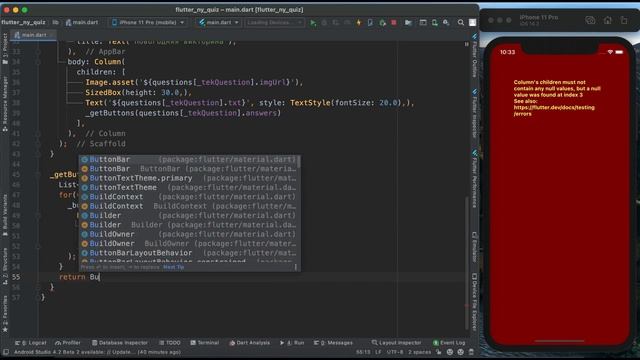Open the Event Log tab
Screen dimensions: 640x360
[449, 343]
